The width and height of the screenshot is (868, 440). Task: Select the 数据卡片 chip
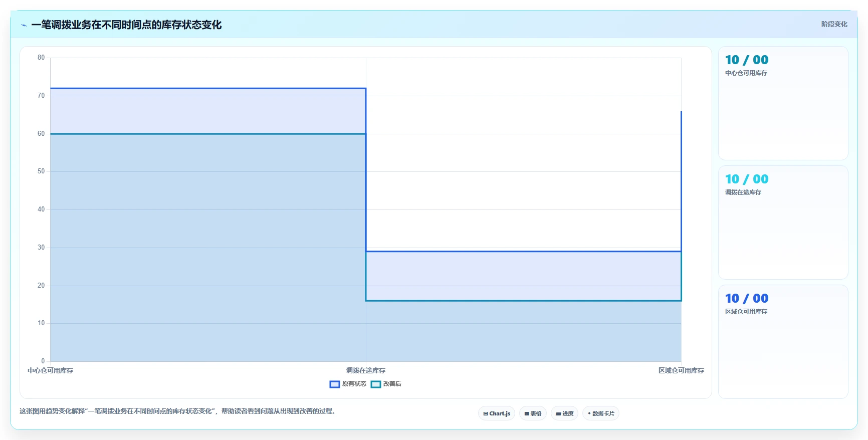(600, 413)
